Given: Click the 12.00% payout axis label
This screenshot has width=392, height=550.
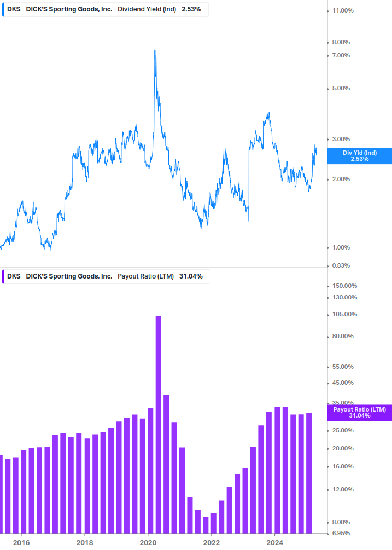Looking at the screenshot, I should pyautogui.click(x=343, y=490).
